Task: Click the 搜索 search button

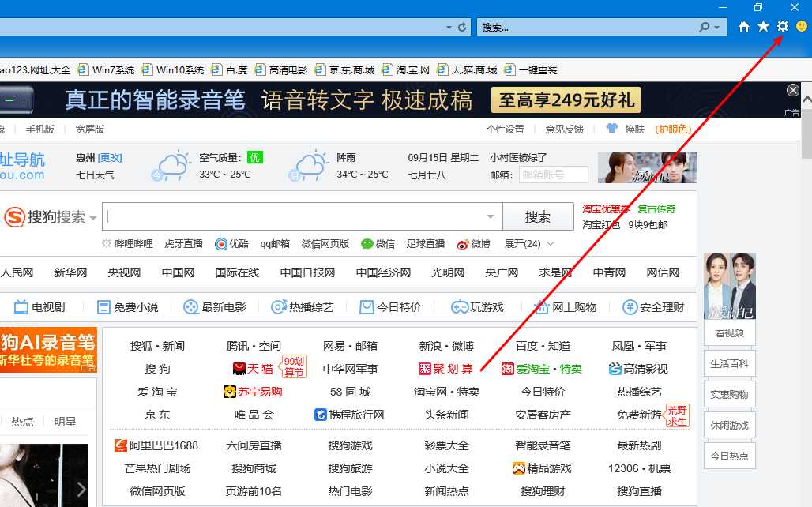Action: 538,216
